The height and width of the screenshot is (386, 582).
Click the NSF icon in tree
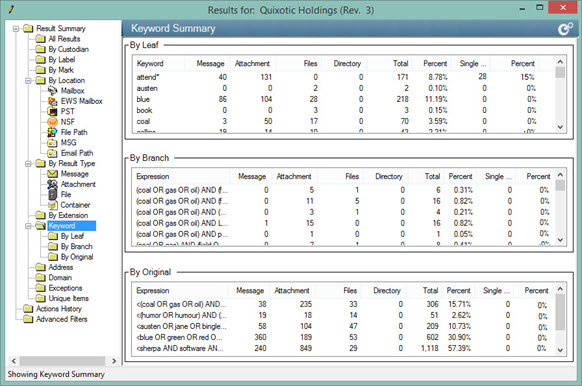52,122
